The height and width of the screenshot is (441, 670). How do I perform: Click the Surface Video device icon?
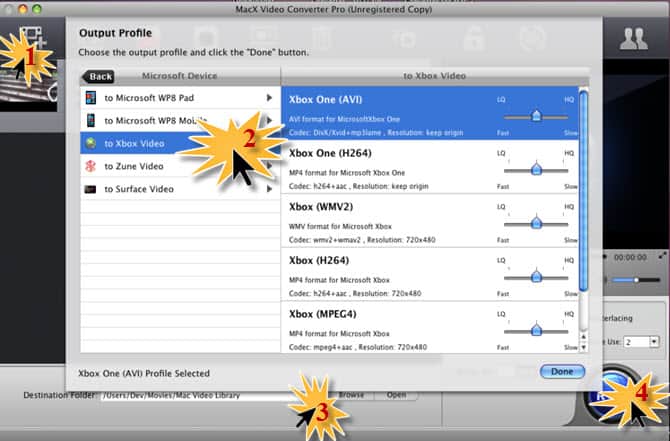(90, 189)
